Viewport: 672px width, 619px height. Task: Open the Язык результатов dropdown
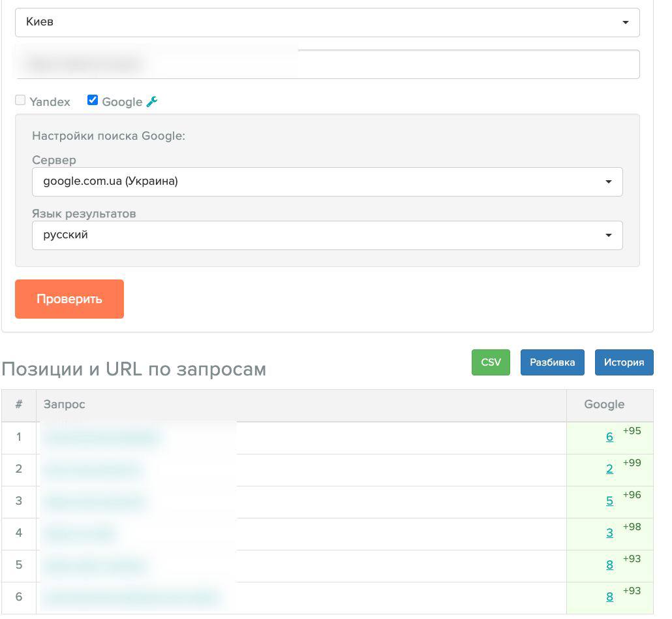click(x=328, y=235)
